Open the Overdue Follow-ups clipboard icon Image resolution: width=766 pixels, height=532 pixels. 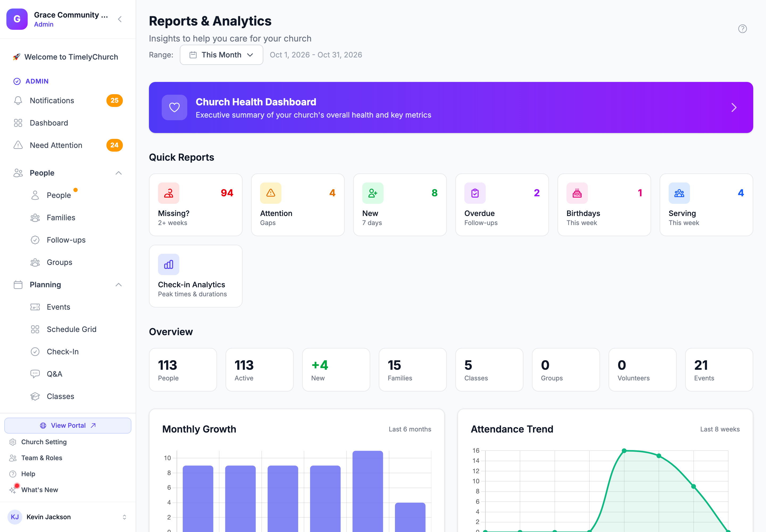(475, 193)
